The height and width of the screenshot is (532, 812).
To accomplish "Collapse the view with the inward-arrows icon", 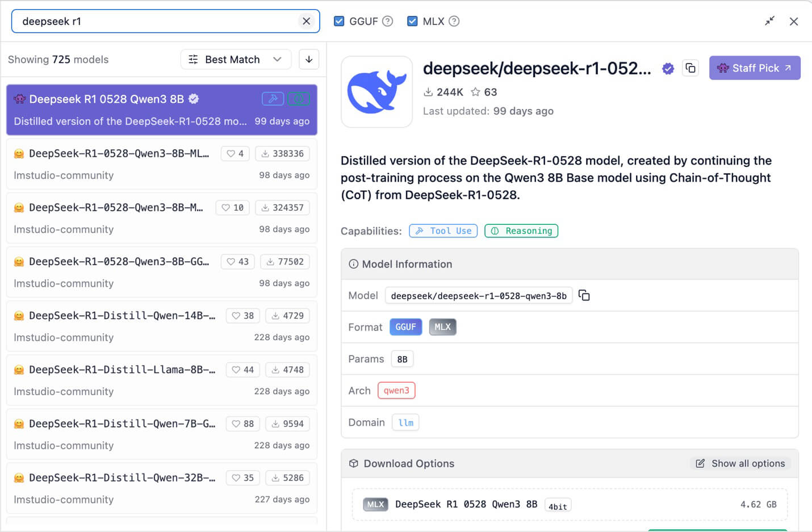I will (x=769, y=20).
